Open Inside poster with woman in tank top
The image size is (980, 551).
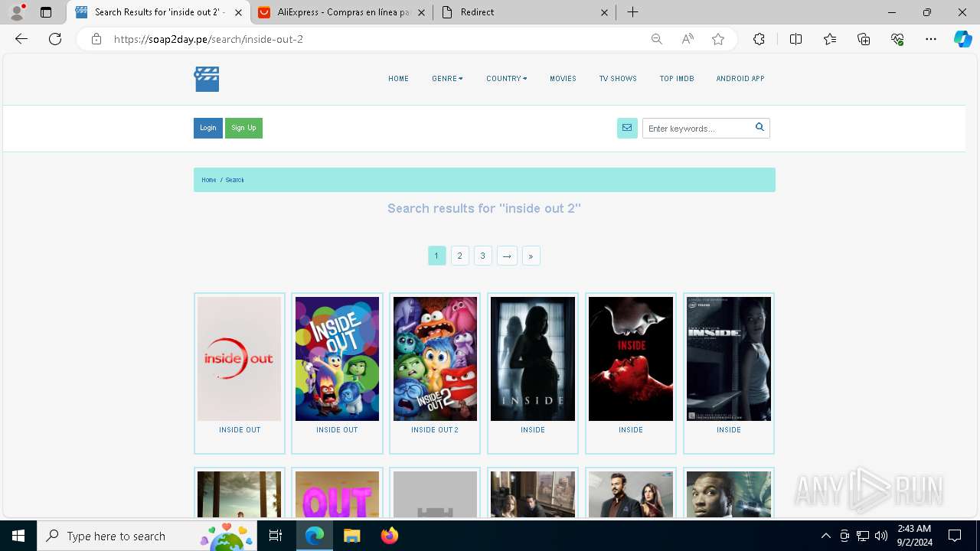[x=729, y=359]
